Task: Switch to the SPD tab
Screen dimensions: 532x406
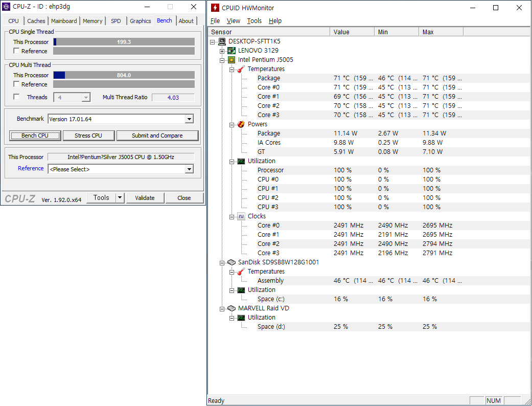Action: [115, 20]
